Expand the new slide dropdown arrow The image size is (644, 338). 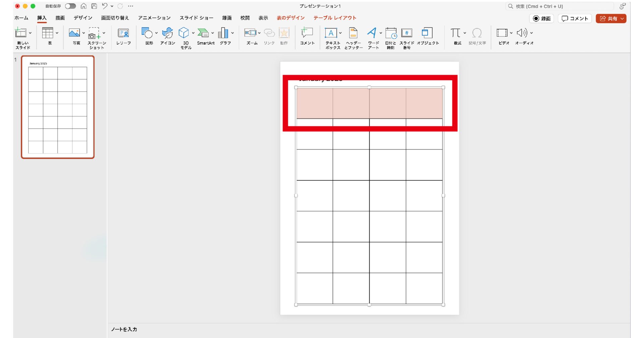click(x=30, y=33)
